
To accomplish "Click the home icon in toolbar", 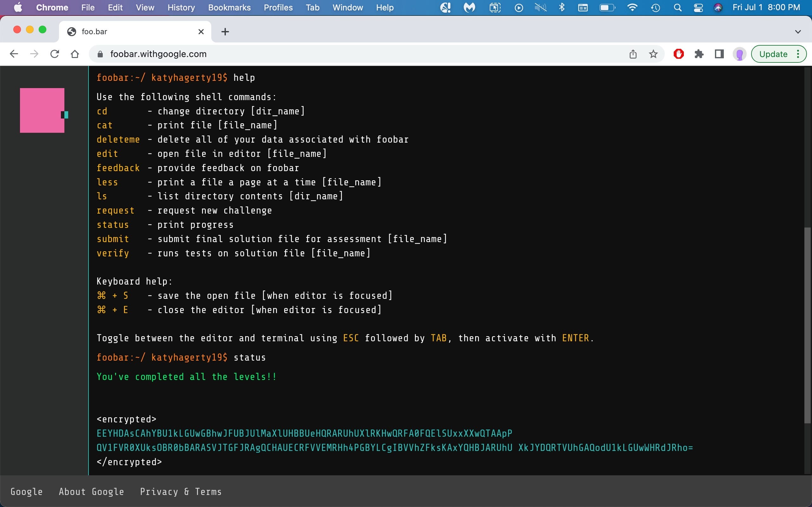I will [x=75, y=54].
